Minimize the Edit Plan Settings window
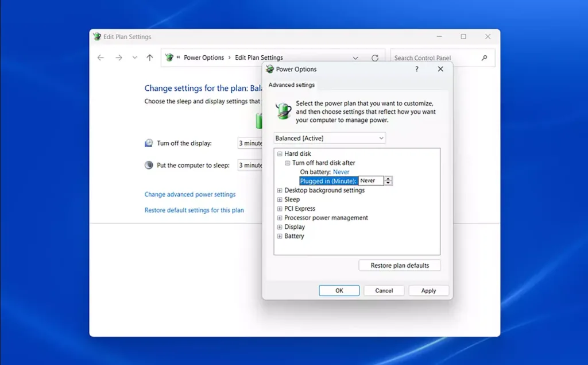Screen dimensions: 588x365 pyautogui.click(x=439, y=36)
